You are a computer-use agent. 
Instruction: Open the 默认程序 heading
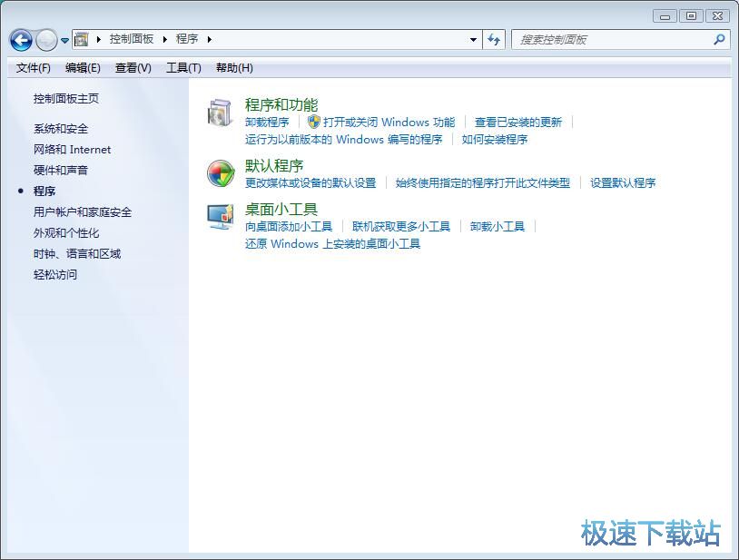[x=274, y=166]
